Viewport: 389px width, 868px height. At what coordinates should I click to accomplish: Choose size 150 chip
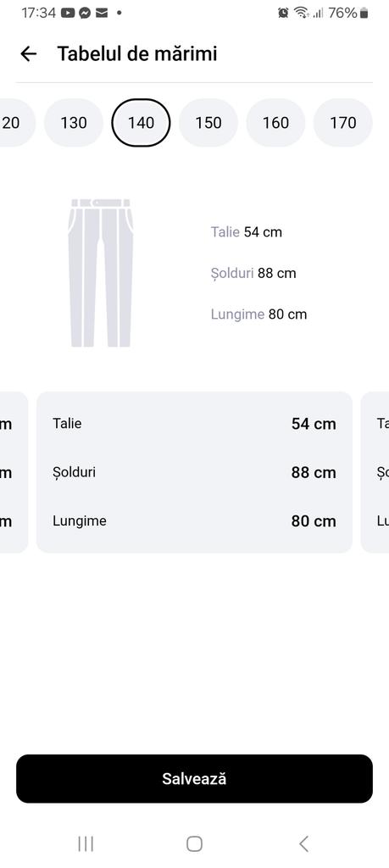point(208,122)
